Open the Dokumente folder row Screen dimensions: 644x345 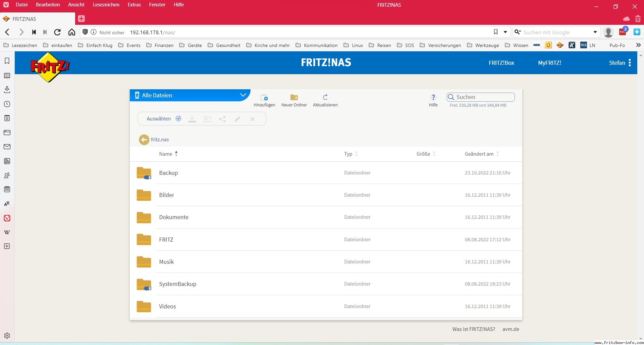point(326,217)
